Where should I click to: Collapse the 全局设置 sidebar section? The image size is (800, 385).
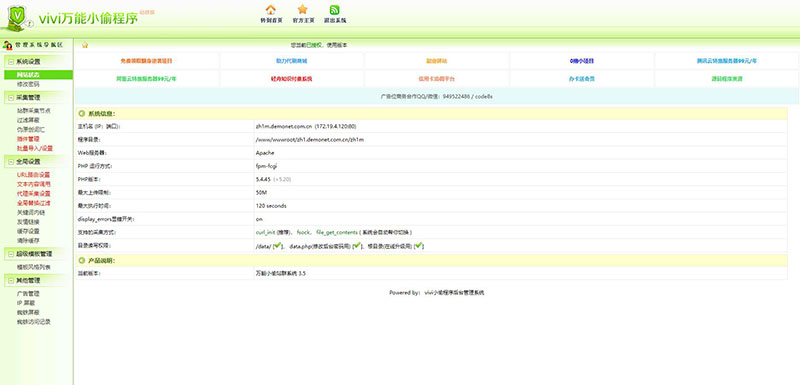[11, 162]
